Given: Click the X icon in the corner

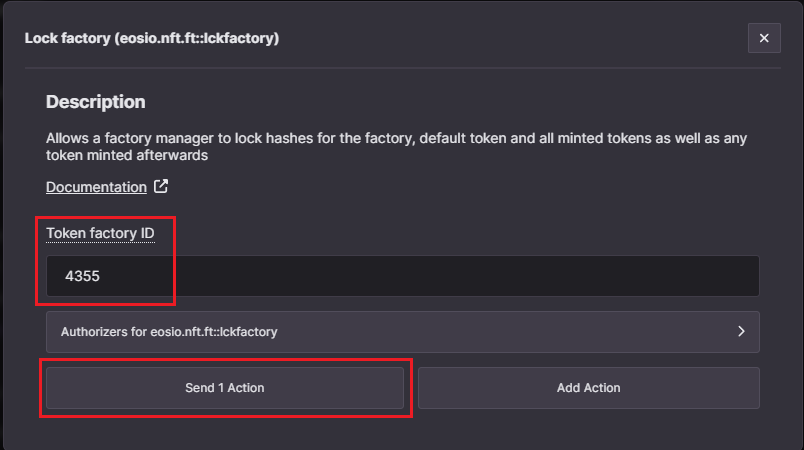Looking at the screenshot, I should coord(764,38).
